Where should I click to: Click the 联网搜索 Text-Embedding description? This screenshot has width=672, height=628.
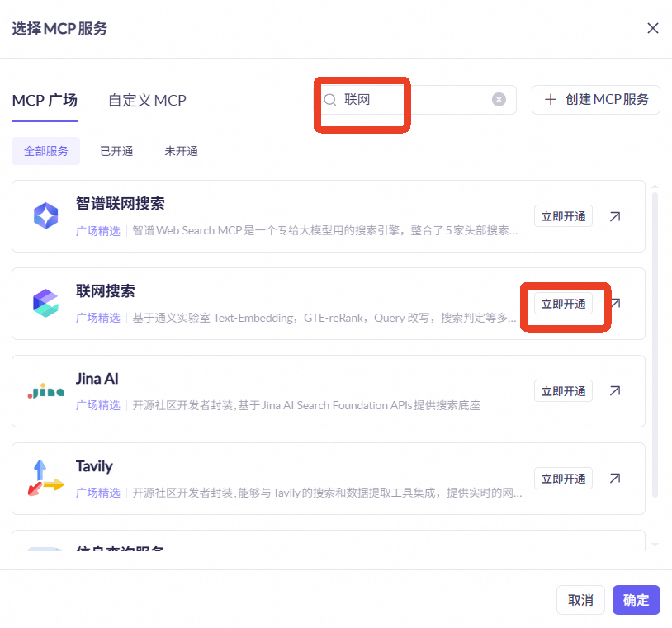324,318
